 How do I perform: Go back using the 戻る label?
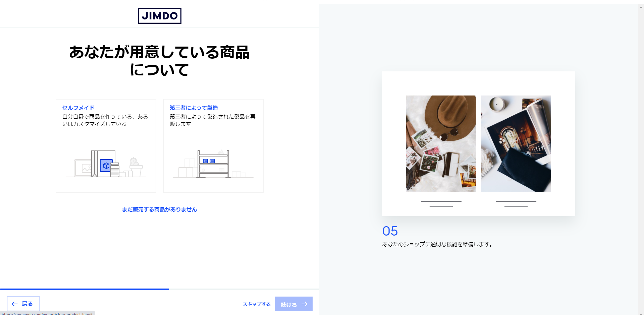pos(27,304)
